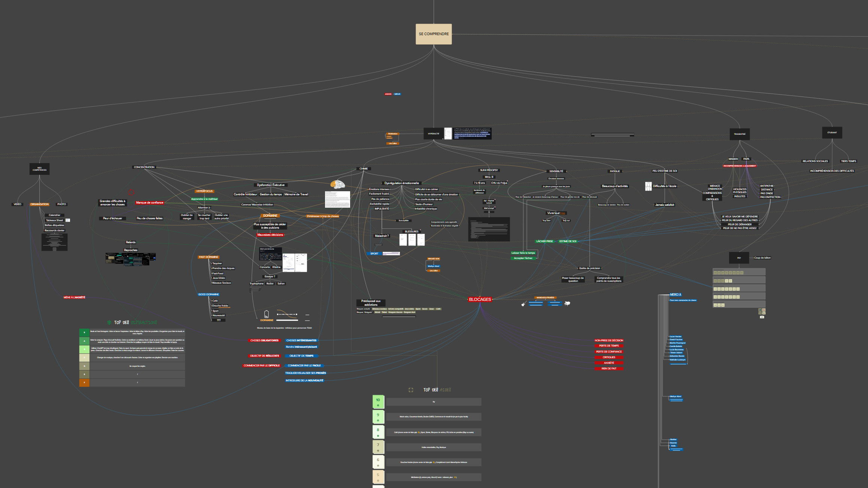
Task: Select the SE COMPRENDRE root node
Action: pyautogui.click(x=434, y=34)
